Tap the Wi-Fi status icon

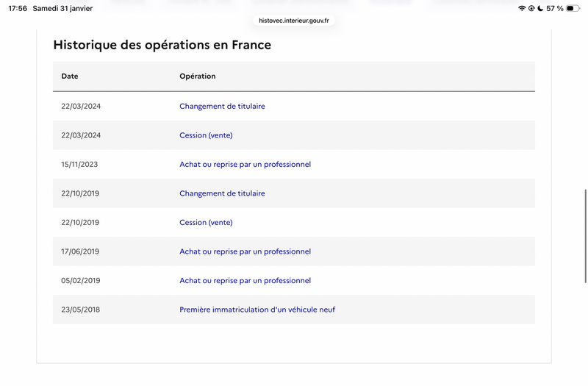(x=522, y=8)
